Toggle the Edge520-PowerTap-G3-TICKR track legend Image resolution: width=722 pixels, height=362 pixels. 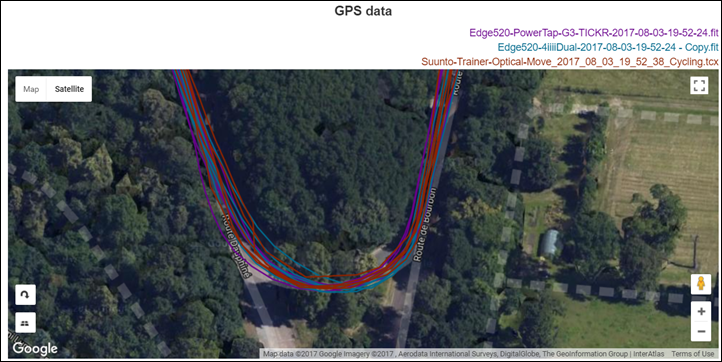[x=594, y=33]
